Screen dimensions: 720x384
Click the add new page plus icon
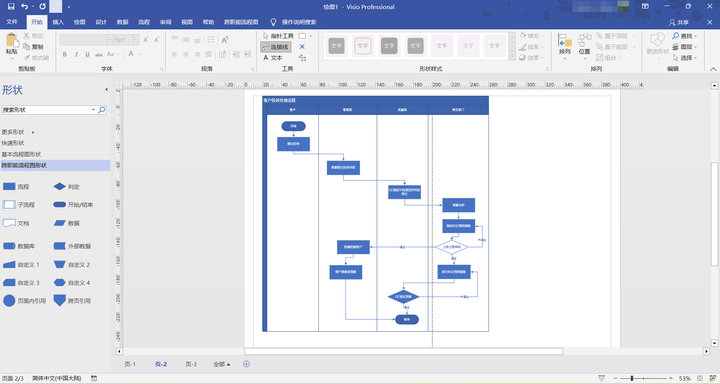tap(246, 364)
